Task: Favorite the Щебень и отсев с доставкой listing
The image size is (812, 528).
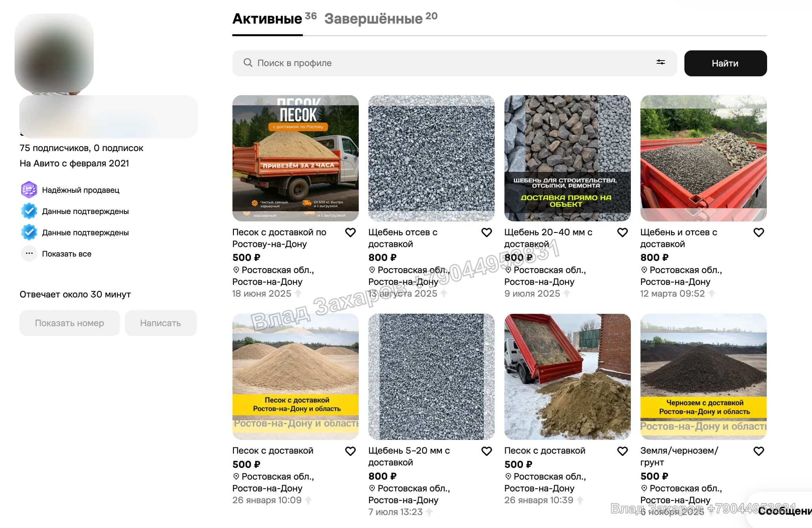Action: [758, 233]
